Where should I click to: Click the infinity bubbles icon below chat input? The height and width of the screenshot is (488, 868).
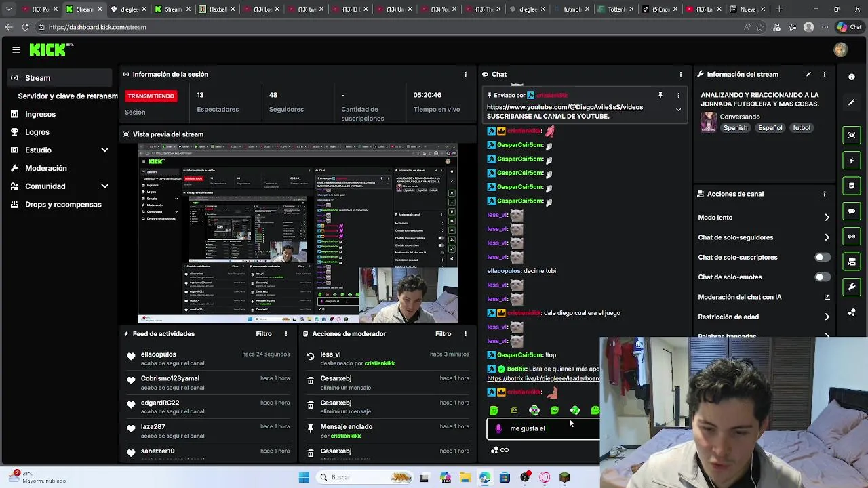point(500,450)
